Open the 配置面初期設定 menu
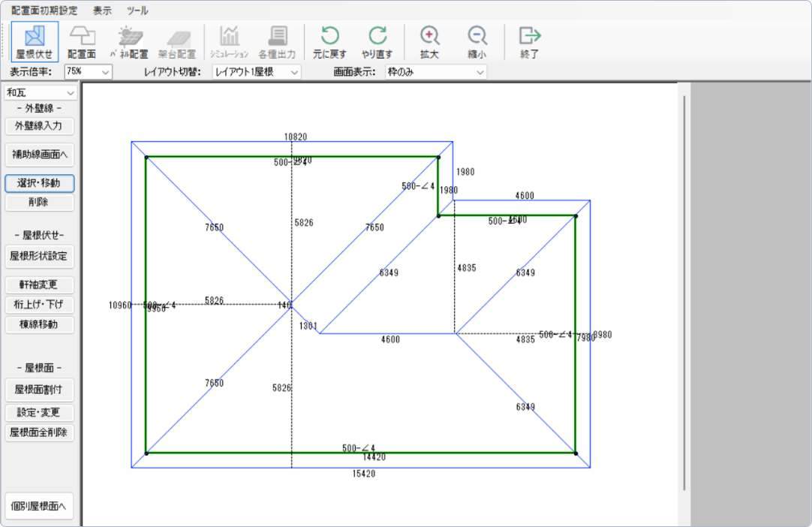Image resolution: width=812 pixels, height=527 pixels. [x=44, y=11]
